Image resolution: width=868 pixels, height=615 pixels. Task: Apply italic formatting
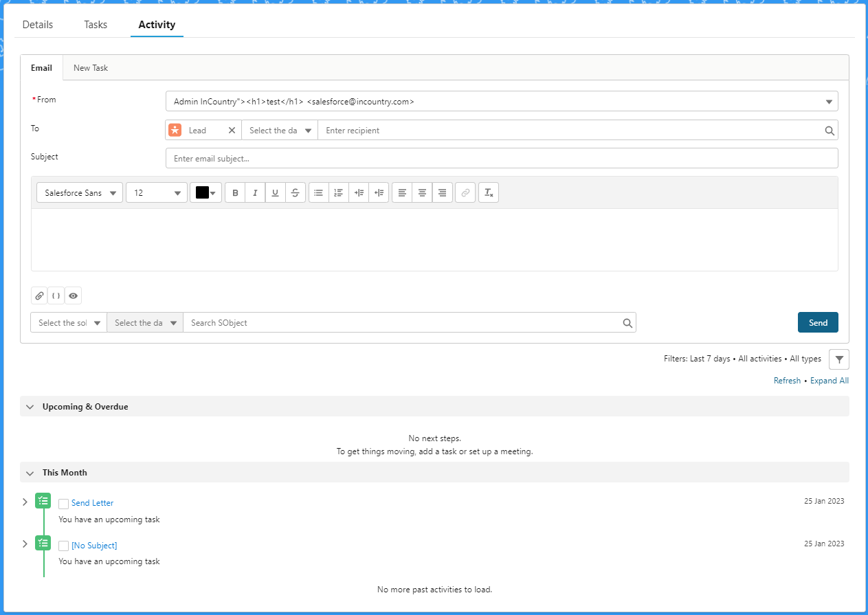pos(254,192)
